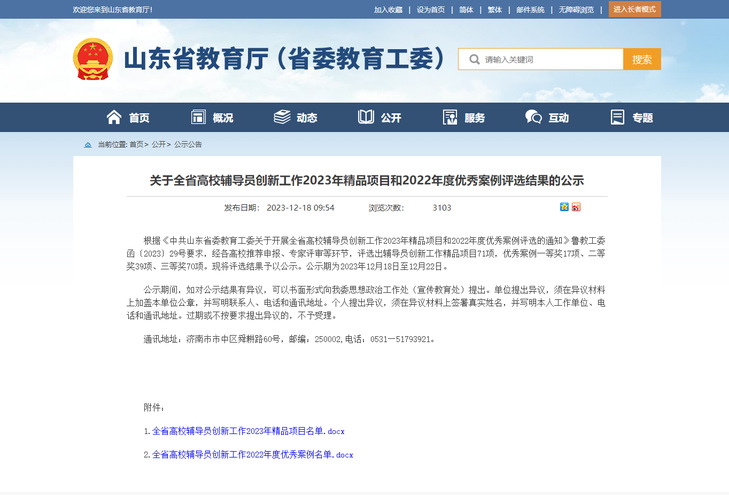Click the national emblem logo
Viewport: 729px width, 495px height.
(93, 59)
